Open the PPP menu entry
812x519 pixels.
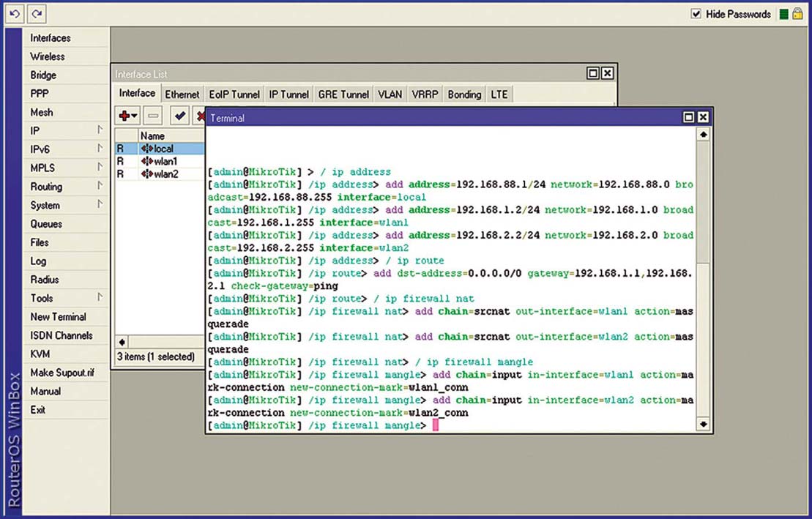coord(66,94)
